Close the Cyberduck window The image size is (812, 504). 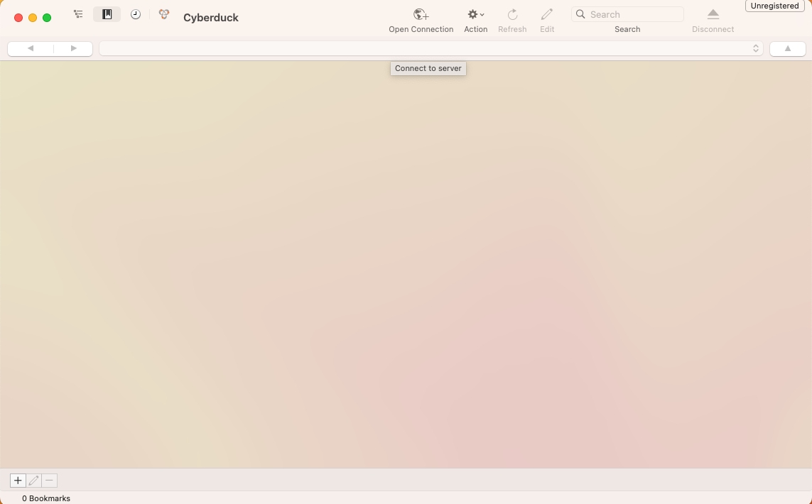coord(18,18)
